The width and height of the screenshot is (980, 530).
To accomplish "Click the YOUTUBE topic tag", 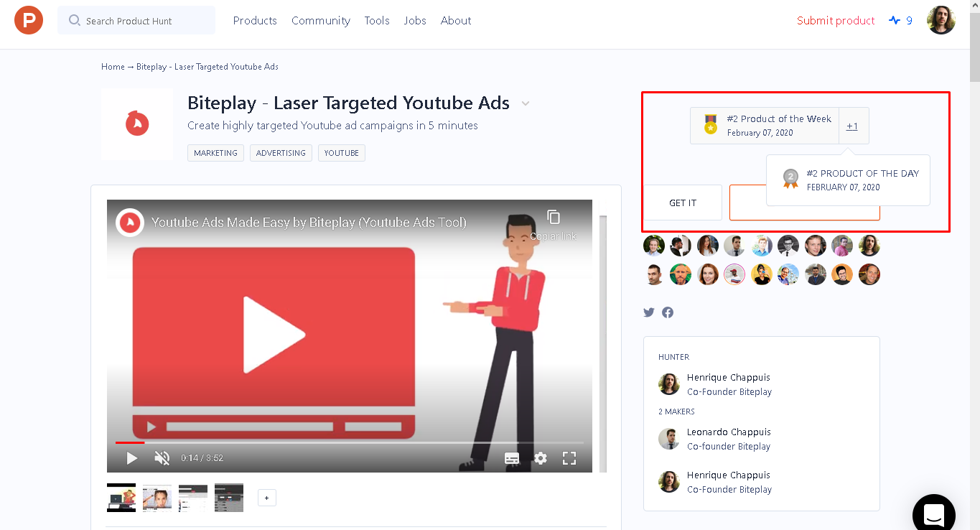I will pyautogui.click(x=342, y=153).
